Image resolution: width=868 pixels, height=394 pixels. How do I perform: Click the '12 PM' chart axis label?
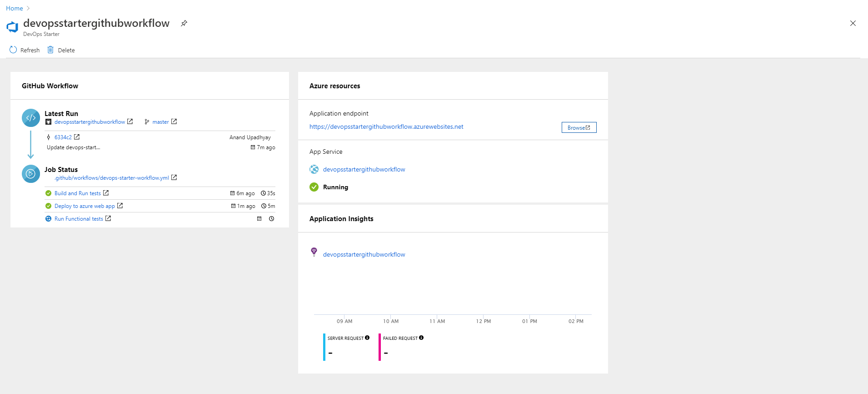click(484, 321)
